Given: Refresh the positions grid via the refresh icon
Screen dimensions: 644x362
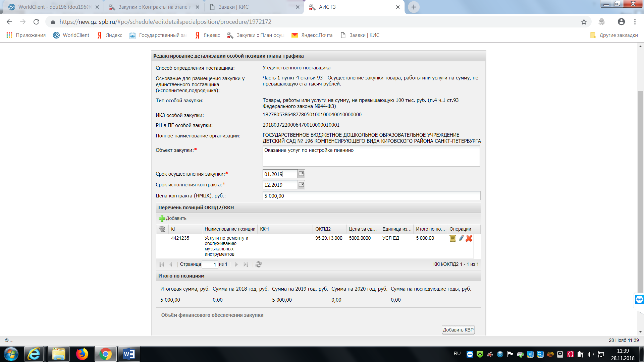Looking at the screenshot, I should point(258,264).
